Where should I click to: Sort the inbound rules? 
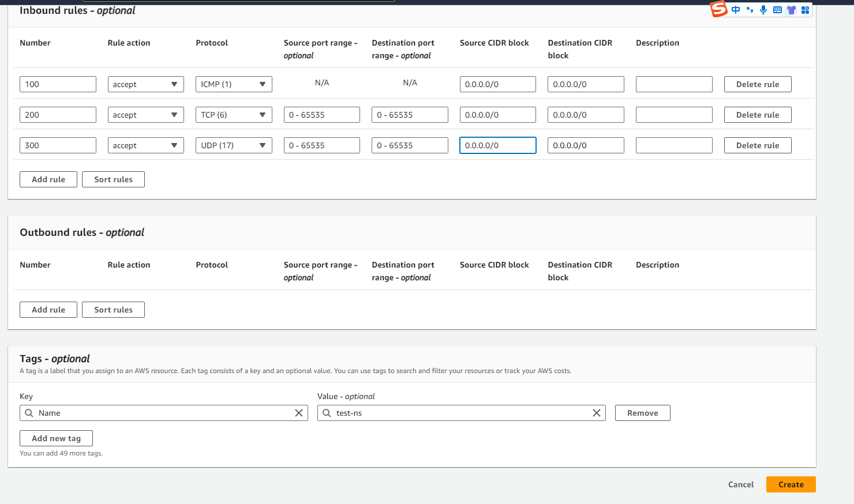coord(113,179)
